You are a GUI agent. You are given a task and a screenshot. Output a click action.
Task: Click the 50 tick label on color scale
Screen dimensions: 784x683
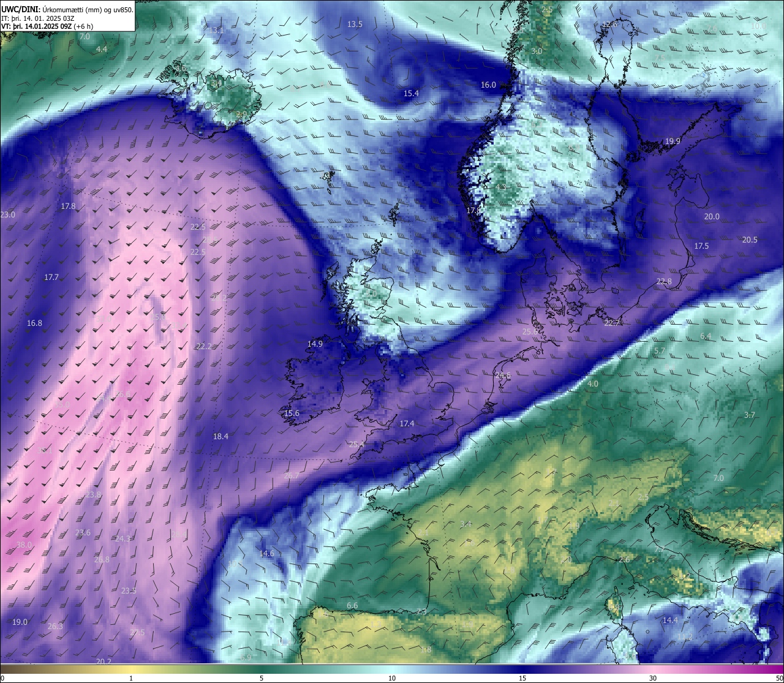pos(779,678)
